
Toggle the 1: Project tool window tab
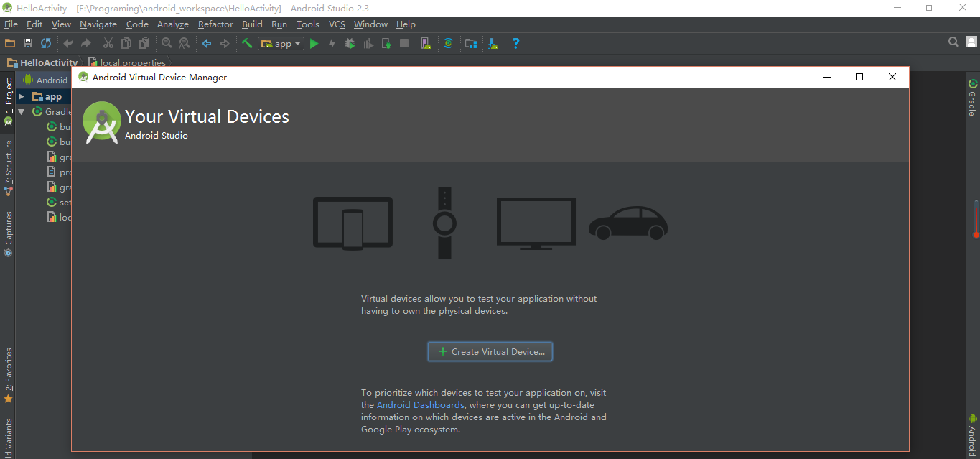[8, 101]
